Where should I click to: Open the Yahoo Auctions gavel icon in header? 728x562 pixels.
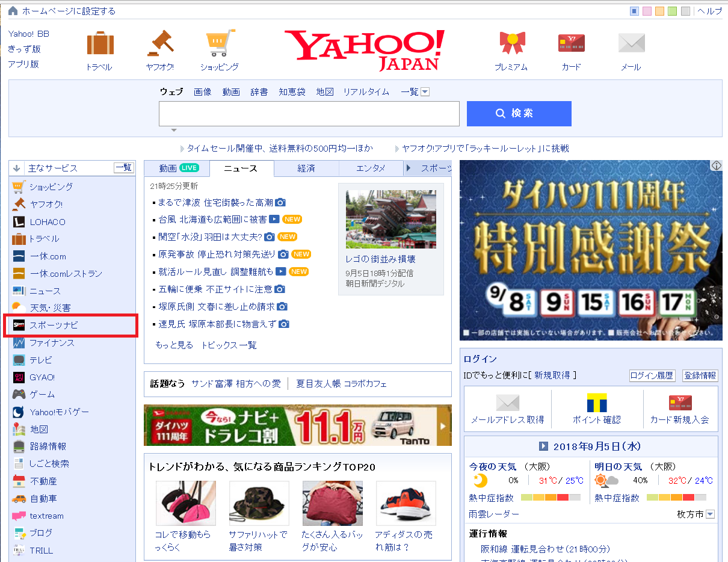(x=160, y=43)
